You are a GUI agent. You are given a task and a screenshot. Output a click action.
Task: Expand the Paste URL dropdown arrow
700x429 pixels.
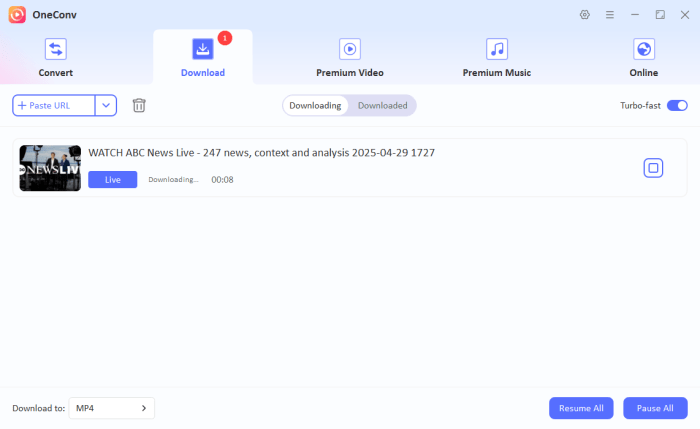106,106
